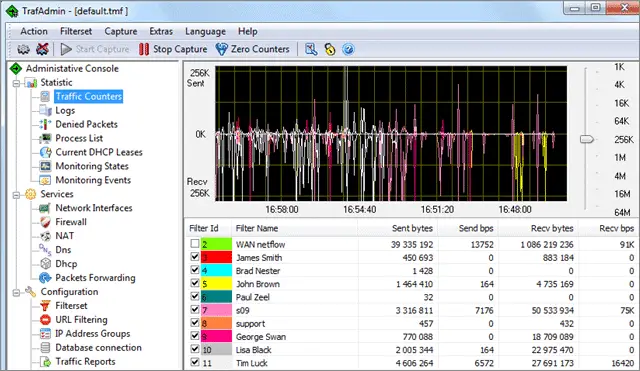Open the Extras menu
Image resolution: width=640 pixels, height=371 pixels.
pyautogui.click(x=161, y=31)
